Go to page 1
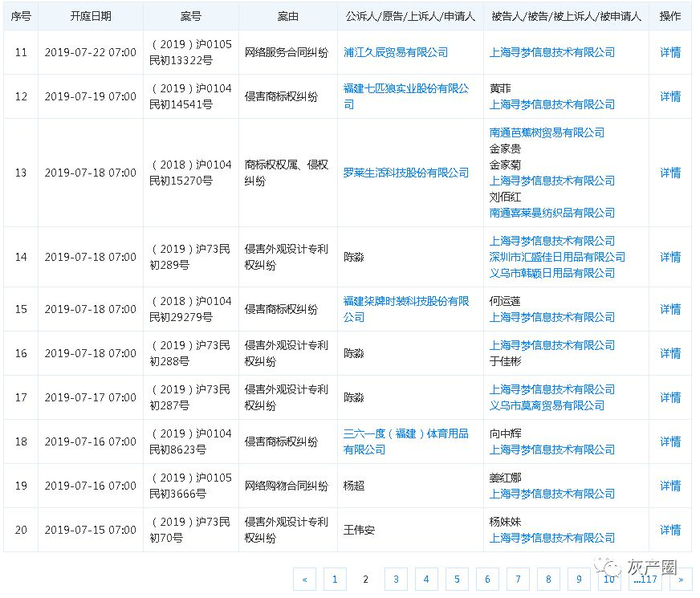The width and height of the screenshot is (700, 598). 335,579
